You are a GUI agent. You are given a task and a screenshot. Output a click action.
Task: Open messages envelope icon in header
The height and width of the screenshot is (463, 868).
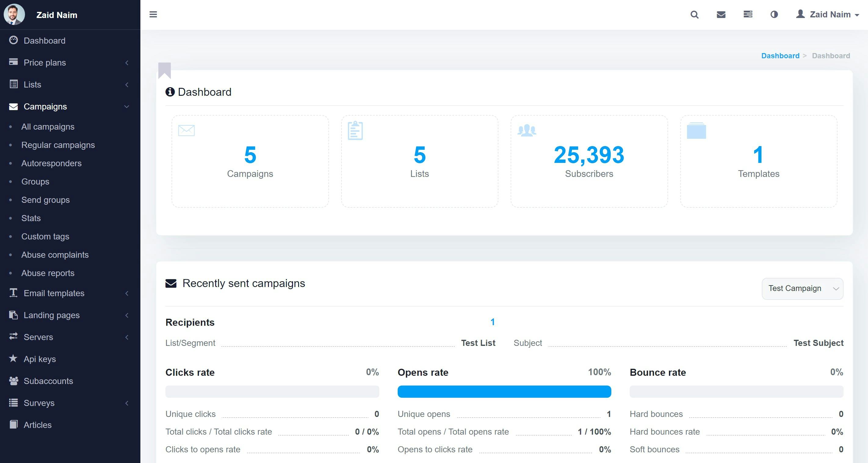tap(721, 14)
